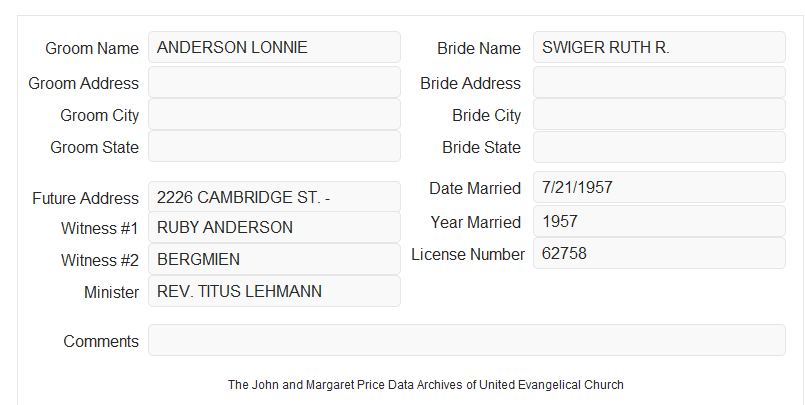This screenshot has width=805, height=405.
Task: Focus the empty Groom City field
Action: click(x=274, y=114)
